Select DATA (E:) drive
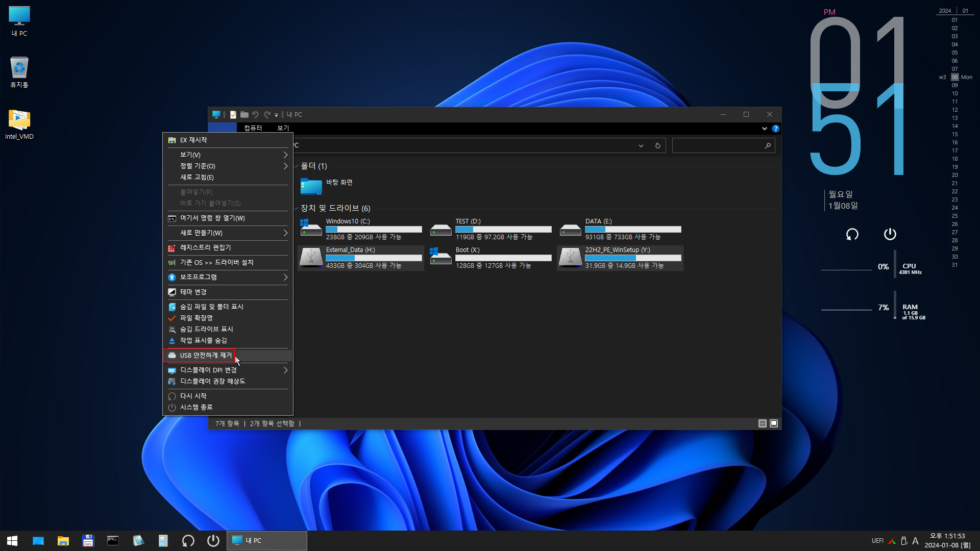Screen dimensions: 980x551 click(620, 229)
